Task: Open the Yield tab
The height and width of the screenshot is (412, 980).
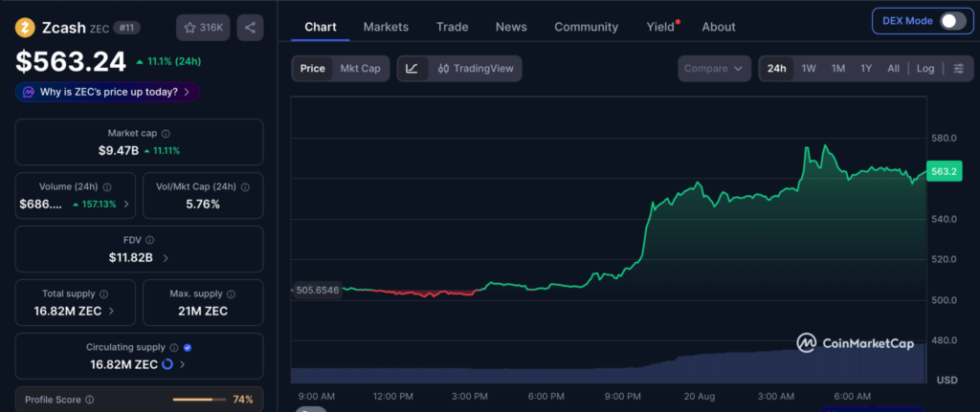Action: pyautogui.click(x=660, y=27)
